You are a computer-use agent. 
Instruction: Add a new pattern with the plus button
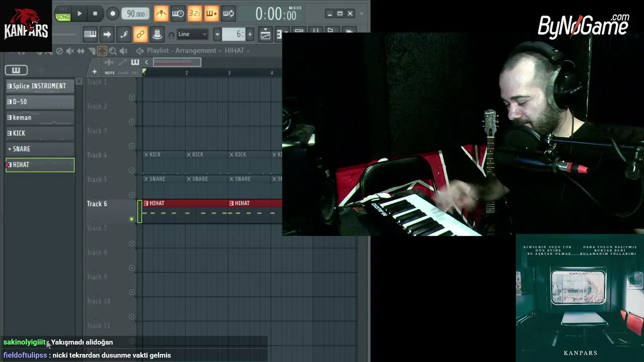pyautogui.click(x=250, y=34)
